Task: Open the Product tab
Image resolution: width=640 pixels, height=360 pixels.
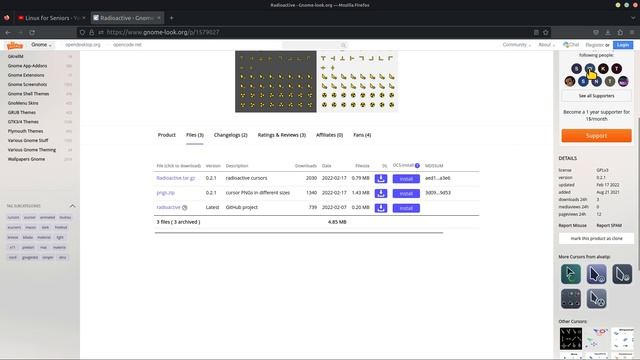Action: click(167, 135)
